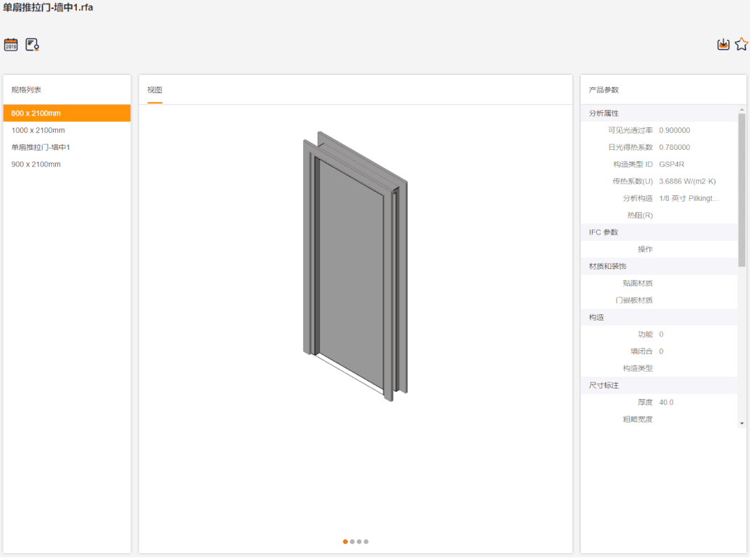Go to the last view carousel dot
Screen dimensions: 755x560
[x=366, y=542]
